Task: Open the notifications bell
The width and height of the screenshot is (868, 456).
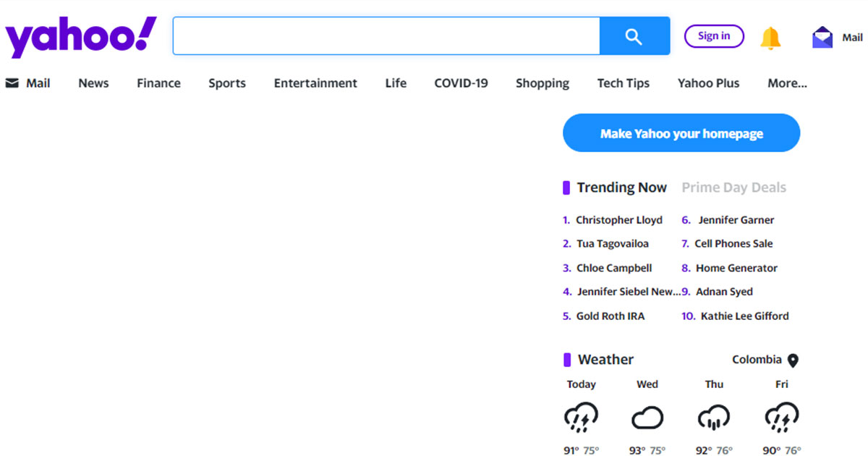Action: (770, 38)
